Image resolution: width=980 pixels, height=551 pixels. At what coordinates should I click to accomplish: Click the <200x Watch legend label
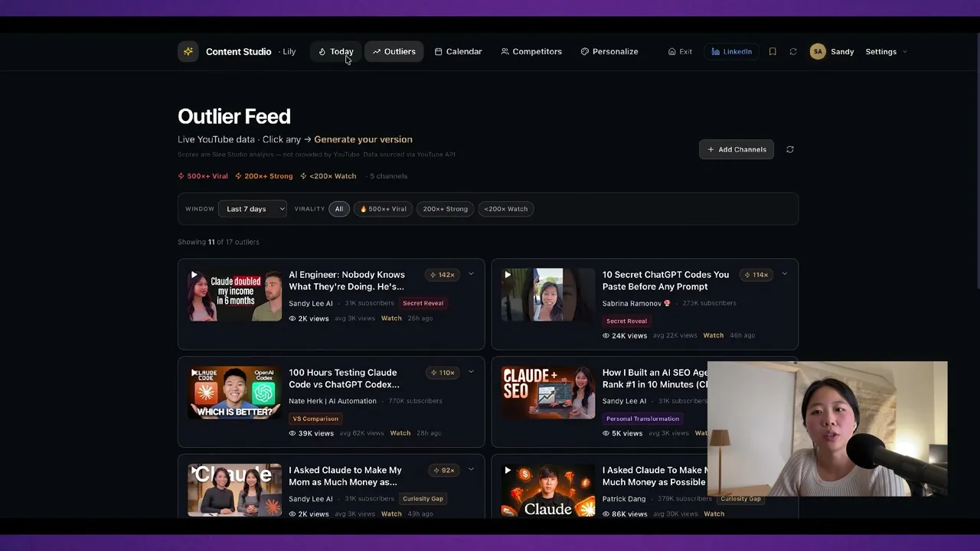tap(328, 176)
